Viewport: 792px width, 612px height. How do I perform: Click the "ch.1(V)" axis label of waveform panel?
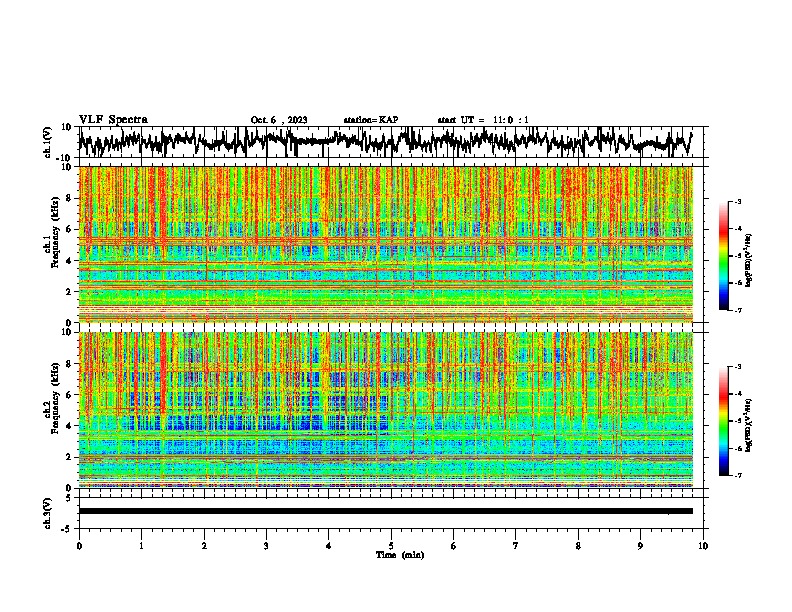point(48,142)
